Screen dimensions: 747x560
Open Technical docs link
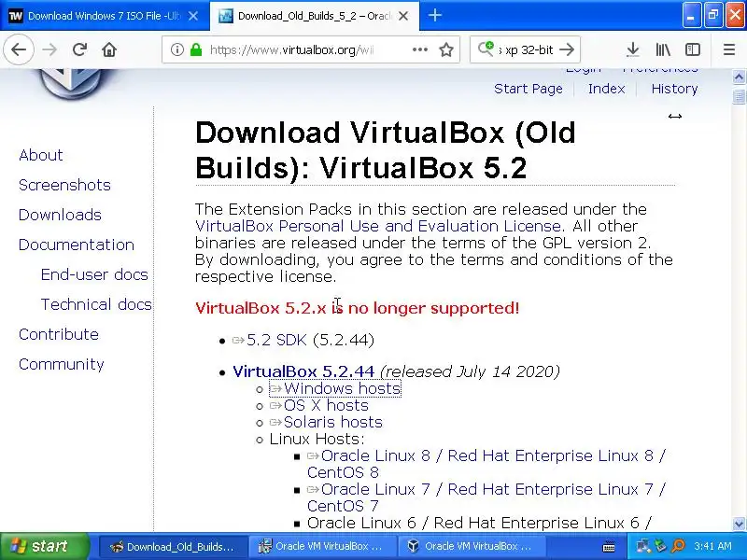pos(96,304)
